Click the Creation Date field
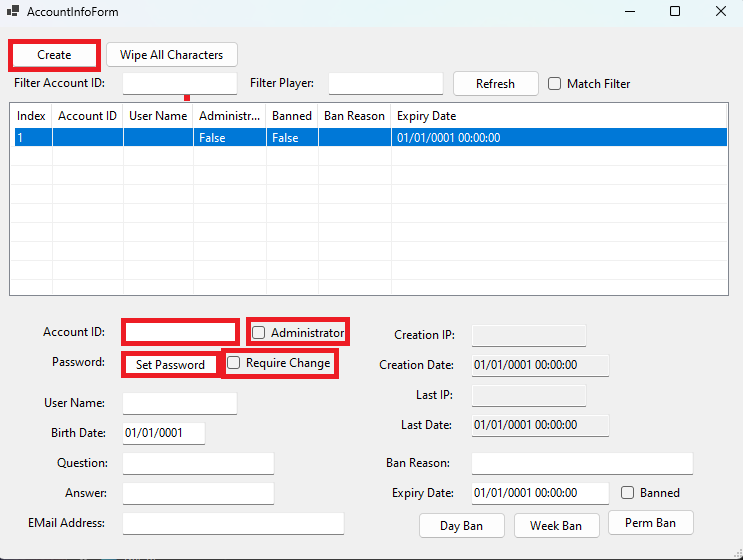Viewport: 743px width, 560px height. pos(540,365)
